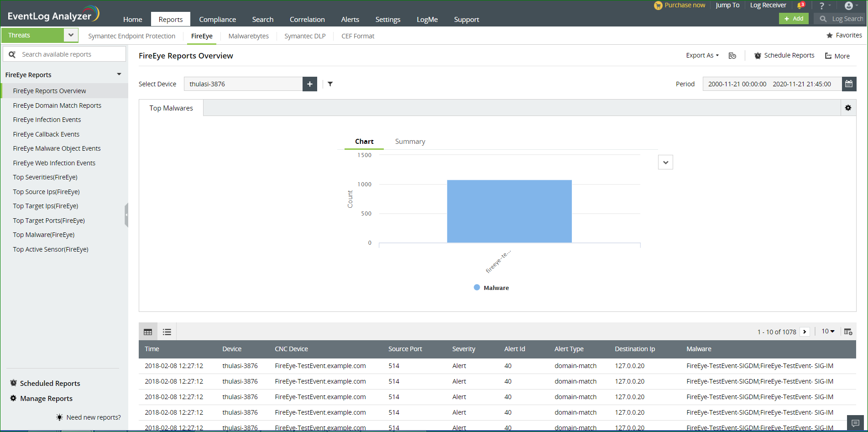Select the Top Malwares widget tab
Image resolution: width=868 pixels, height=432 pixels.
pos(171,108)
